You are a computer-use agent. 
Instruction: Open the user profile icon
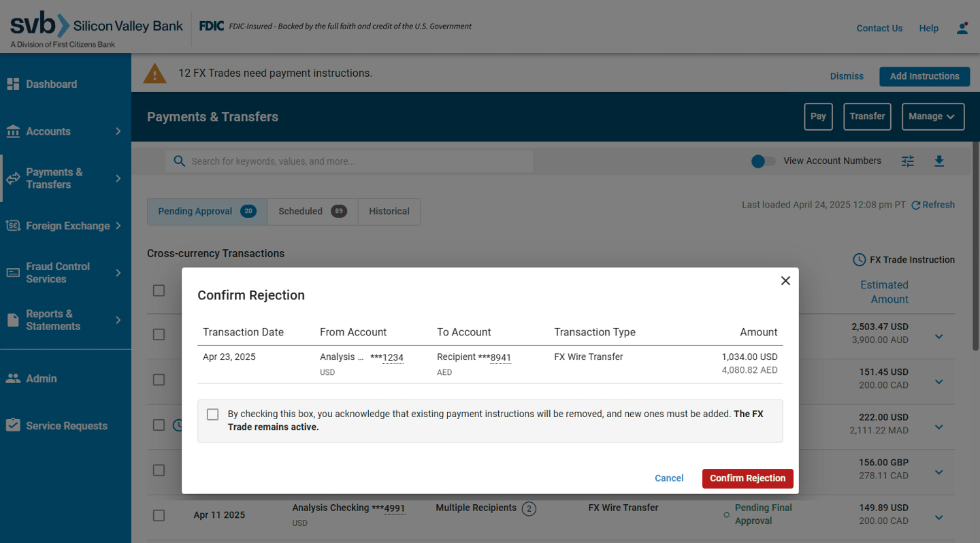962,27
